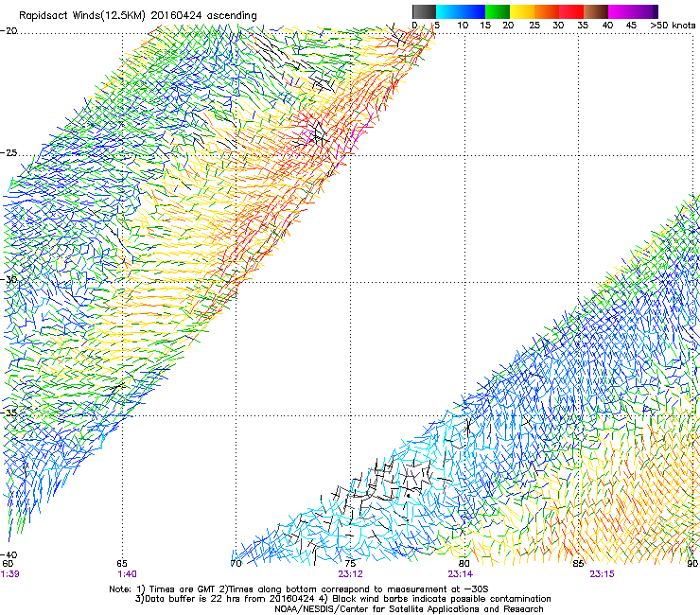Click the '1:40' purple time label

coord(128,574)
